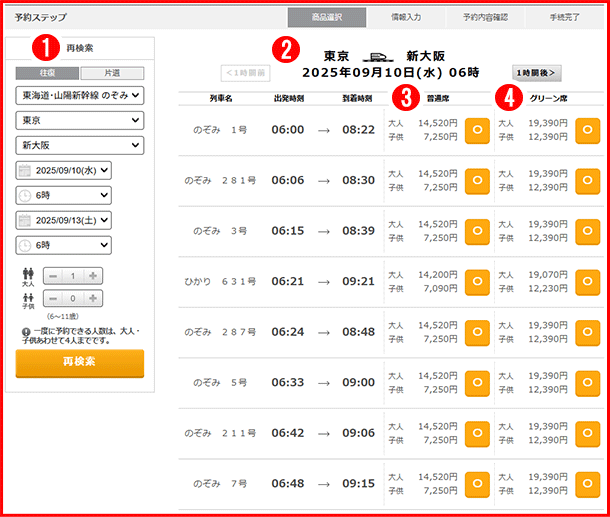Select ordinary seat on のぞみ 5号
Image resolution: width=610 pixels, height=517 pixels.
pos(477,383)
